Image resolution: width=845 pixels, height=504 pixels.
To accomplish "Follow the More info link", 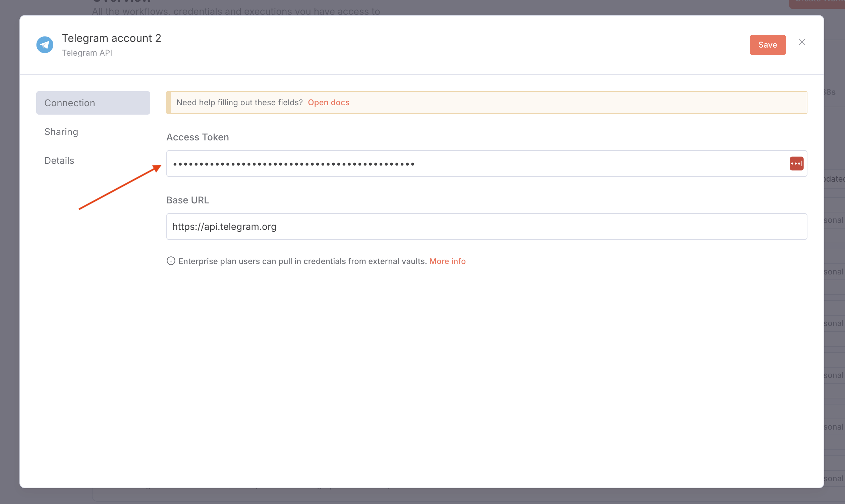I will coord(447,261).
